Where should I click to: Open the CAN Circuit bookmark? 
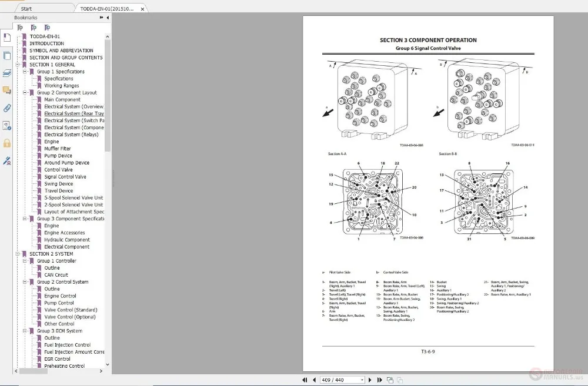[x=56, y=275]
